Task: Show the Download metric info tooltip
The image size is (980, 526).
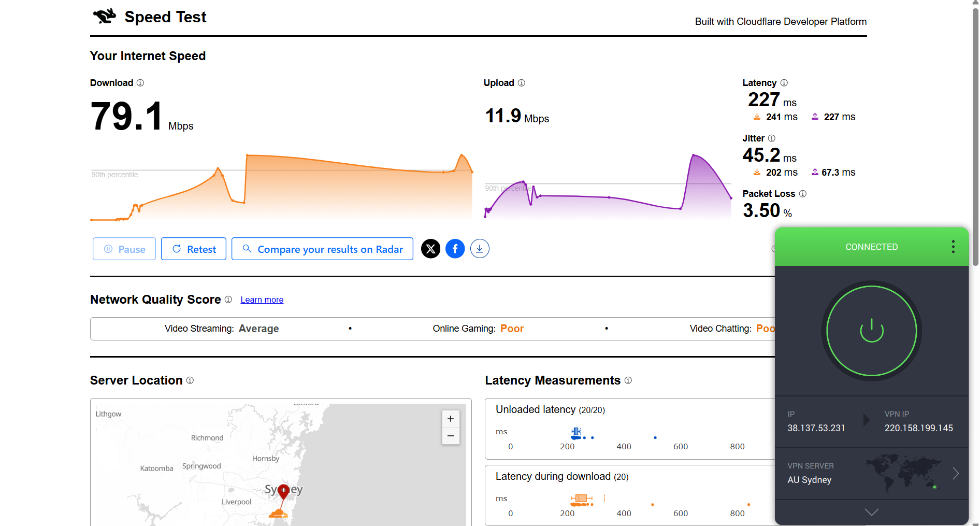Action: (140, 83)
